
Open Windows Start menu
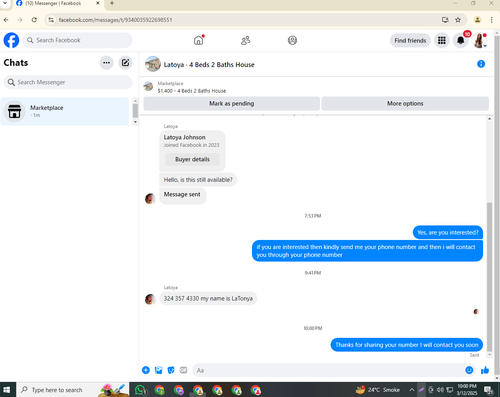(x=7, y=390)
